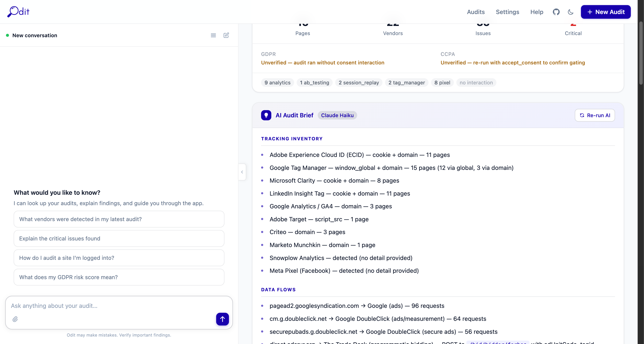Open the Audits menu item

coord(476,12)
